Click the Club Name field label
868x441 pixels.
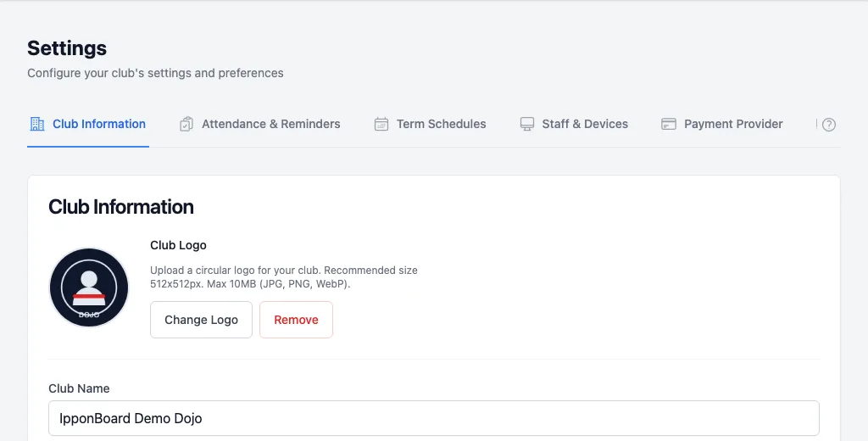79,388
